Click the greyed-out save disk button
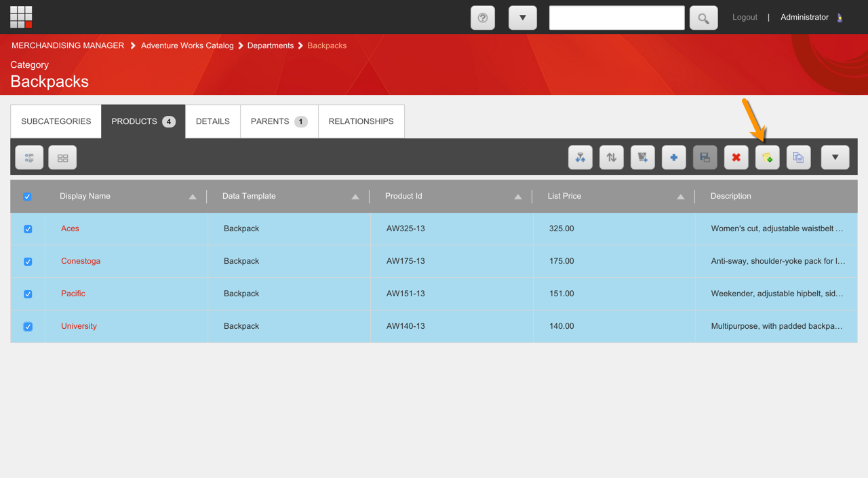Viewport: 868px width, 478px height. coord(705,157)
